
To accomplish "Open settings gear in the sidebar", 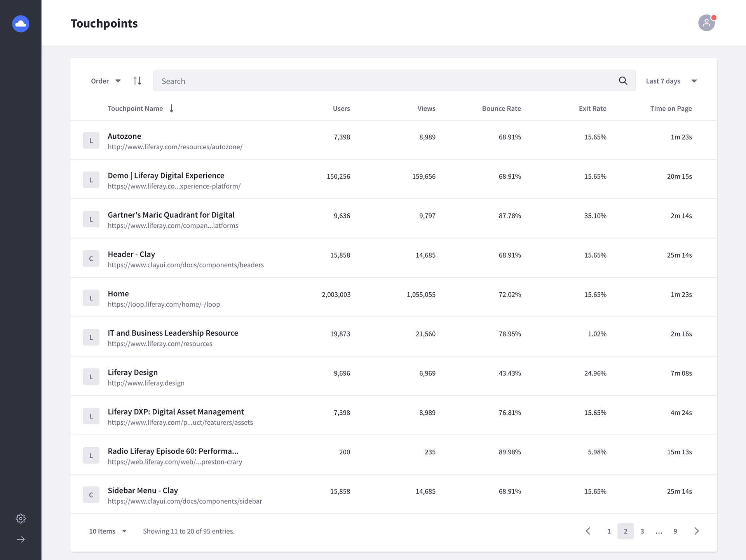I will 21,518.
